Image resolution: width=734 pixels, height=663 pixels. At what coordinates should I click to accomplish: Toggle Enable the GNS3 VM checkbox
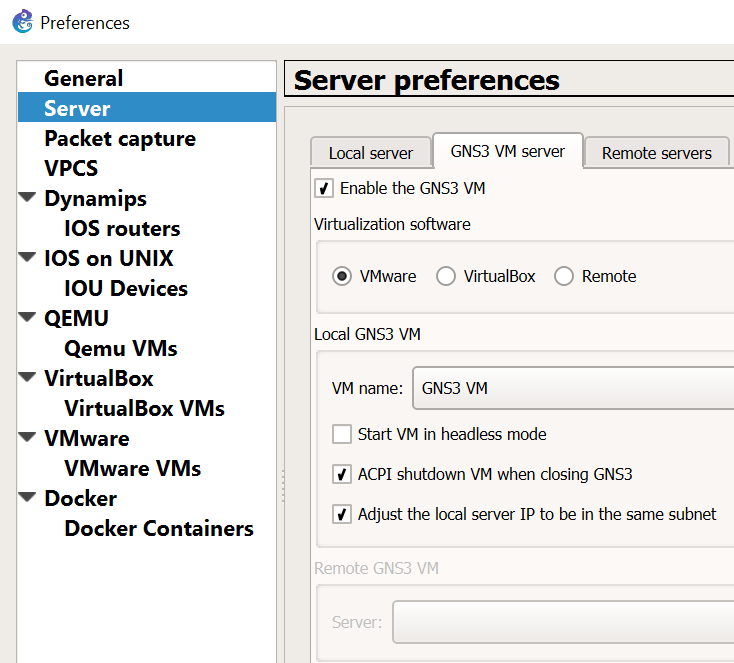324,188
